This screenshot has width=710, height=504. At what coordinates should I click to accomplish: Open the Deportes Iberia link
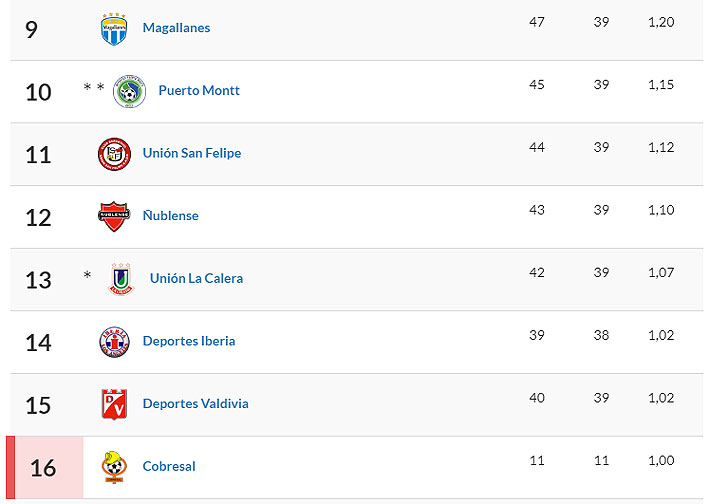click(x=189, y=341)
